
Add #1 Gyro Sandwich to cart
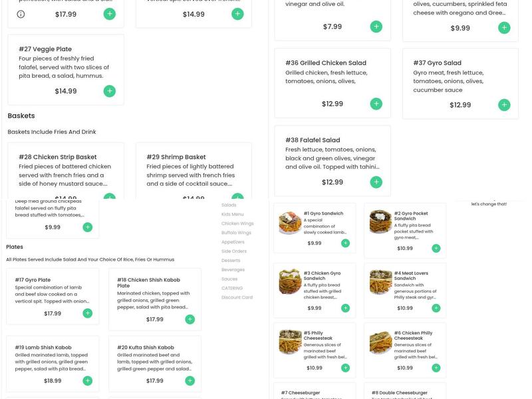coord(345,243)
